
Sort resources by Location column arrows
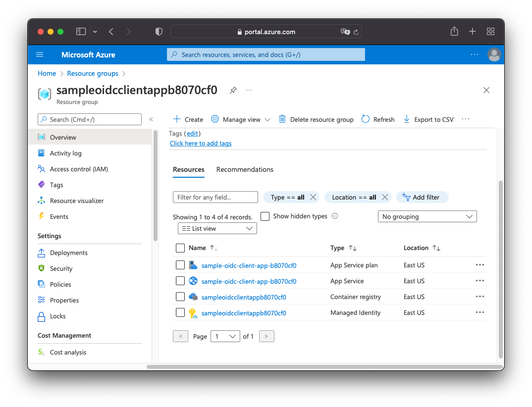pos(436,248)
